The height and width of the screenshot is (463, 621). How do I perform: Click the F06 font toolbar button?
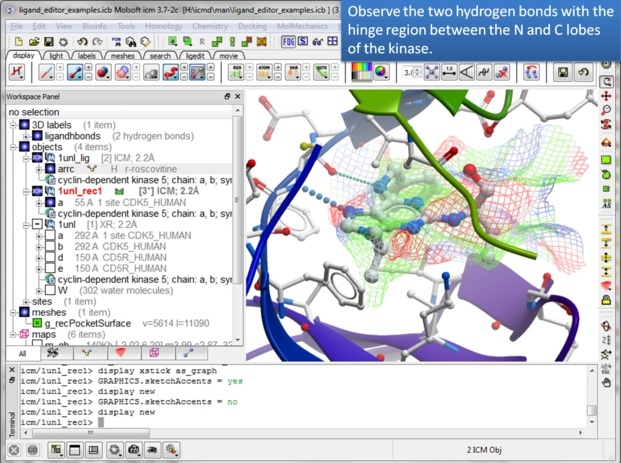[x=288, y=42]
